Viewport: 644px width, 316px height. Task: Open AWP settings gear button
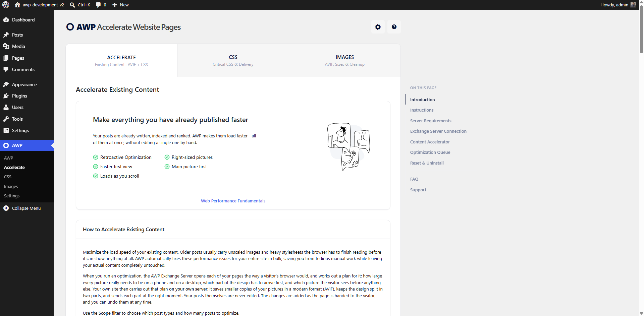tap(378, 27)
